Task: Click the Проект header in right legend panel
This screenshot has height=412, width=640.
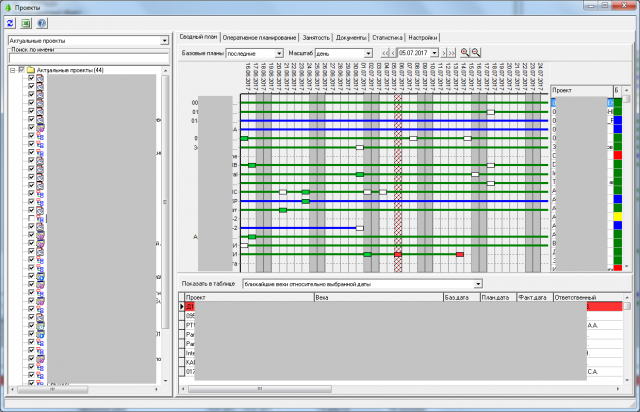Action: 582,90
